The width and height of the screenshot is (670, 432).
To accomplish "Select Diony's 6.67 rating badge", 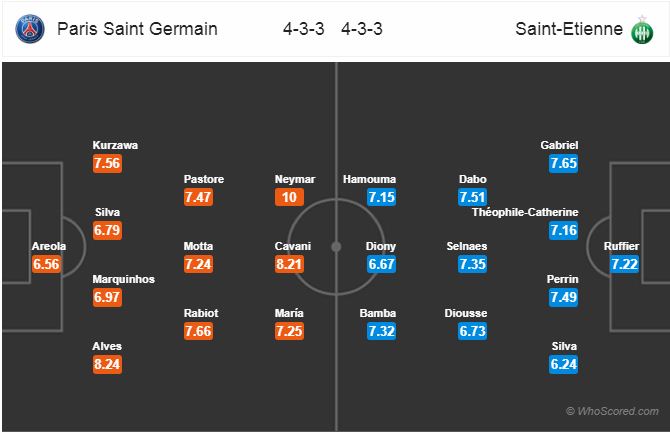I will click(x=381, y=264).
